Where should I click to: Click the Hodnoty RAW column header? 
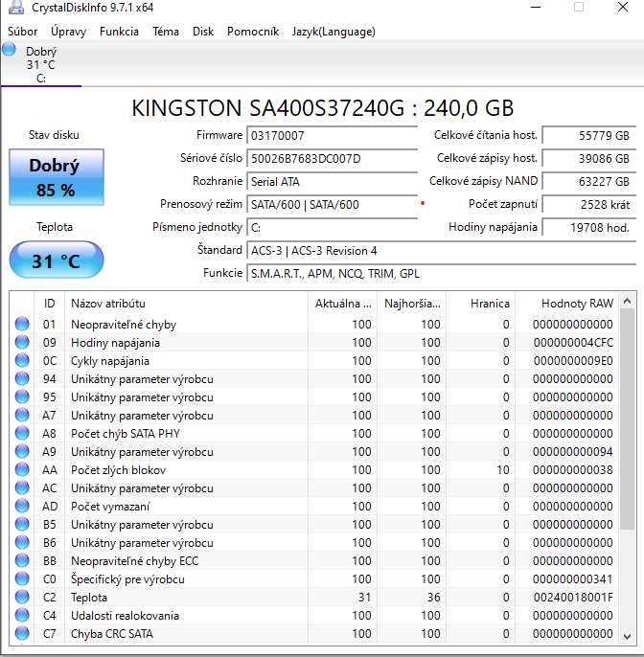tap(567, 303)
